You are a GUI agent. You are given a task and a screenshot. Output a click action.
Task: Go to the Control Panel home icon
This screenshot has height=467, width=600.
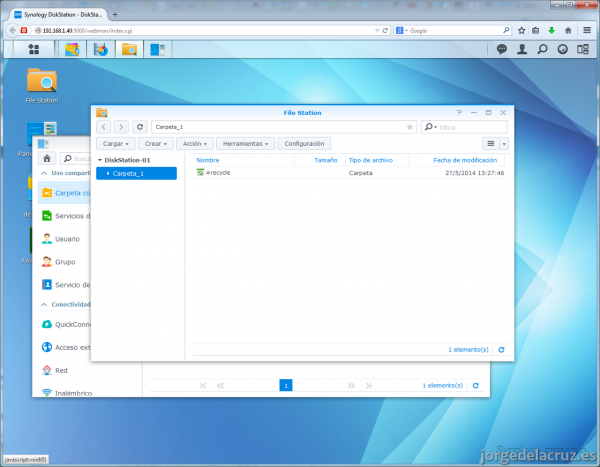(47, 158)
